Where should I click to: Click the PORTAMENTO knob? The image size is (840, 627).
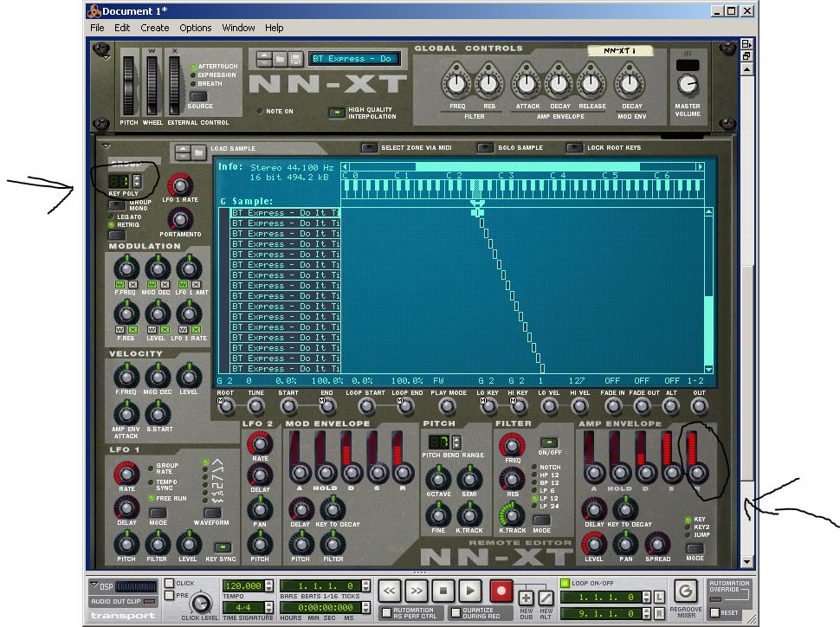[180, 219]
